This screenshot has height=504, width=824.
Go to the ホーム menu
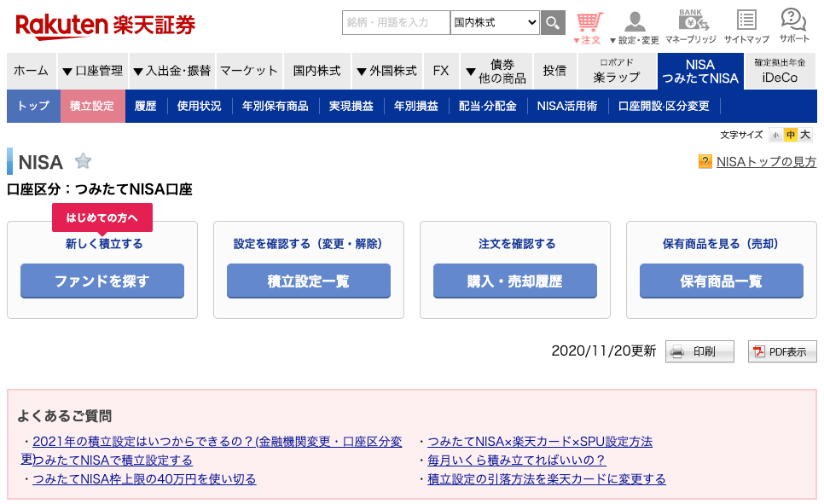tap(31, 71)
